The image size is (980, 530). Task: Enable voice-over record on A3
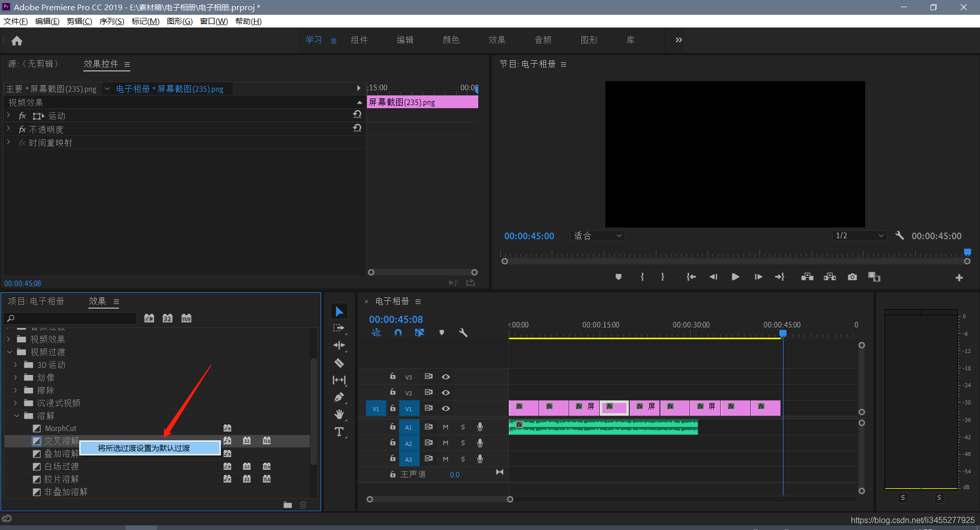tap(480, 459)
